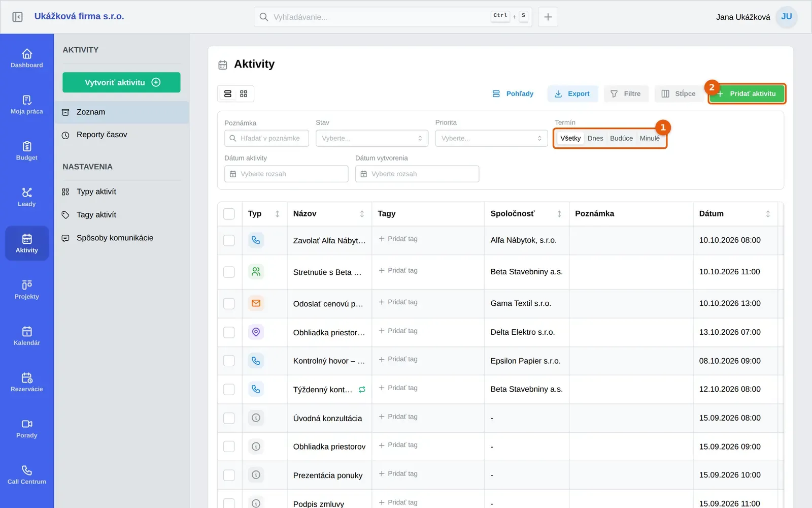This screenshot has width=812, height=508.
Task: Open the Leady module
Action: [x=27, y=197]
